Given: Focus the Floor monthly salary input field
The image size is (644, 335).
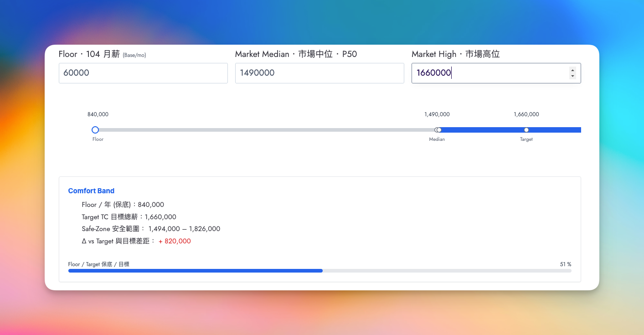Looking at the screenshot, I should (x=143, y=73).
